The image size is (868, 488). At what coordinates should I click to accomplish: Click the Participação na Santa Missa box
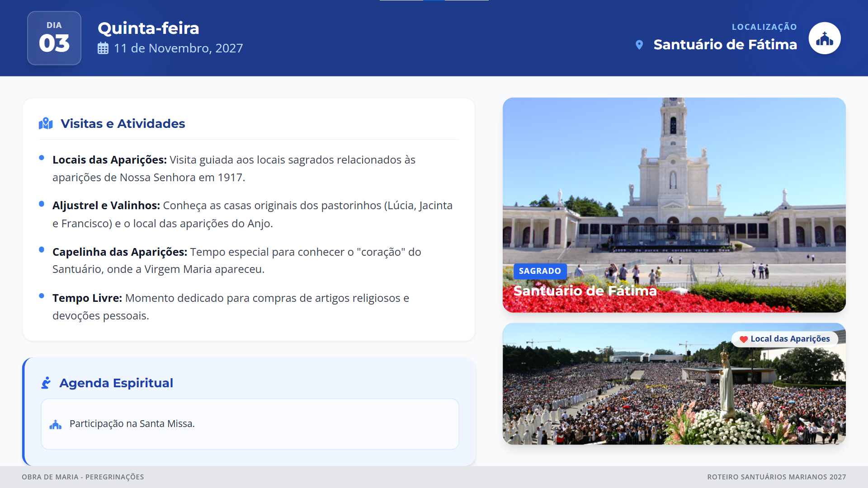point(250,424)
